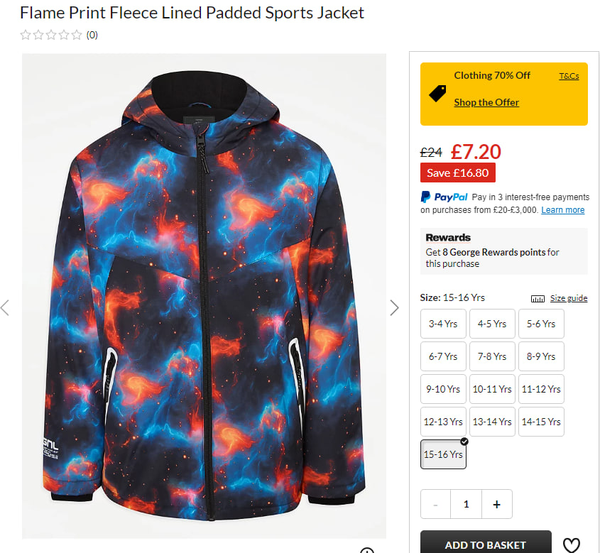Select the 15-16 Yrs size
Viewport: 600px width, 553px height.
(443, 454)
